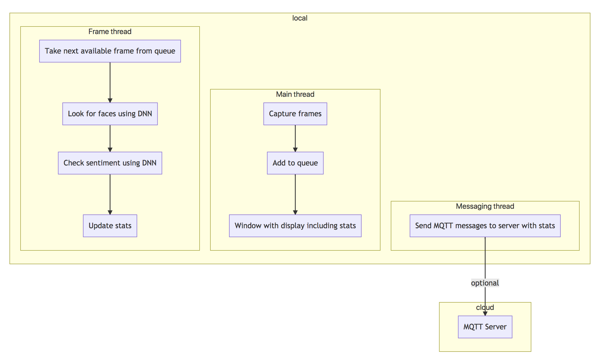Click the 'Take next available frame from queue' node
Screen dimensions: 608x364
point(110,51)
